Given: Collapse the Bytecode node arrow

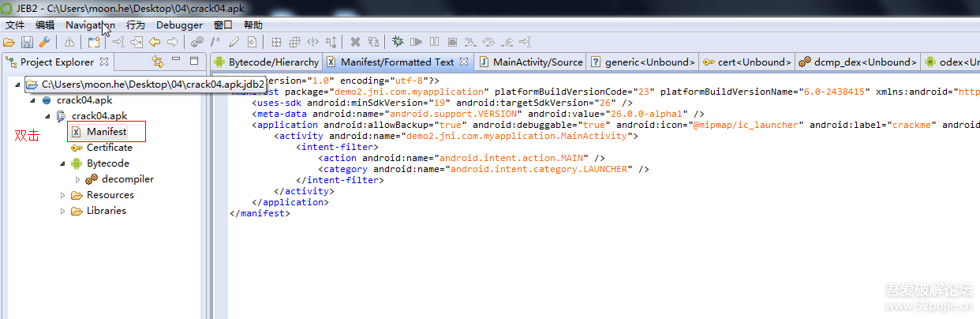Looking at the screenshot, I should tap(63, 163).
